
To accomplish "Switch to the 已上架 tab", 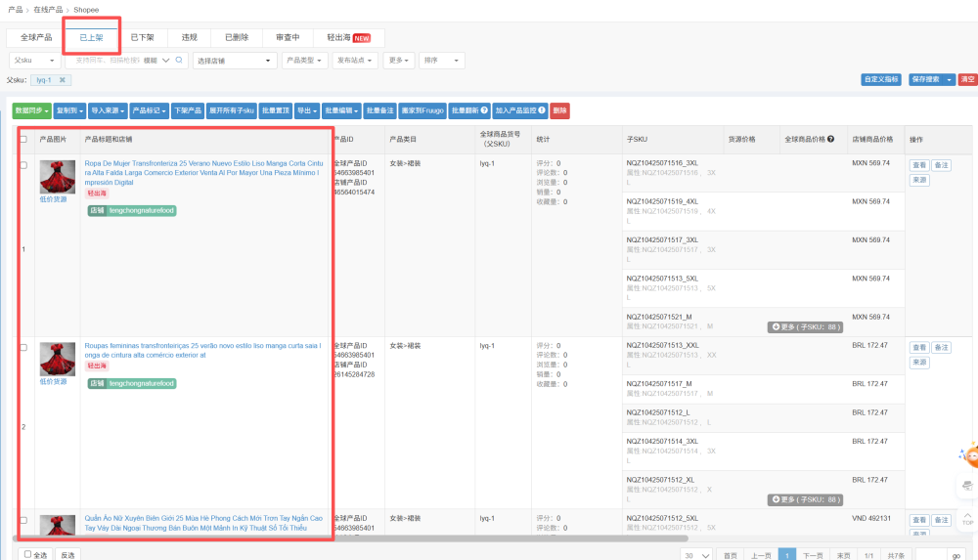I will coord(91,37).
